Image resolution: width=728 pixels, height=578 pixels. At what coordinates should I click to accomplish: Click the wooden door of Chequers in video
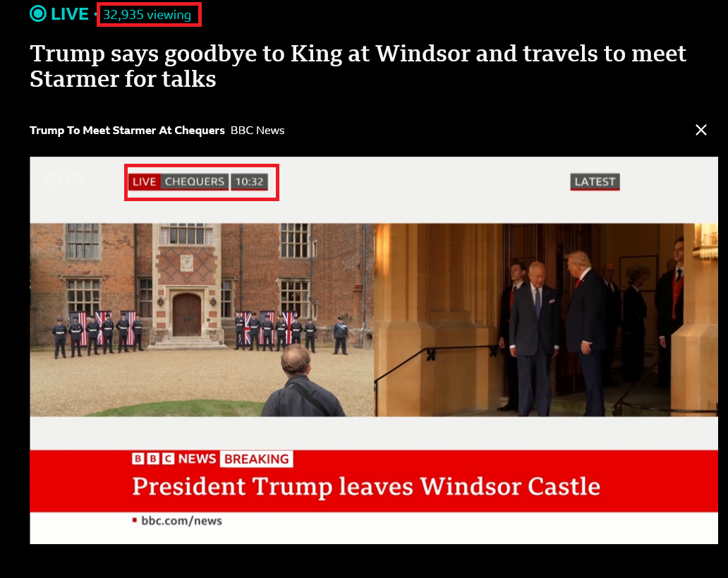click(x=187, y=315)
